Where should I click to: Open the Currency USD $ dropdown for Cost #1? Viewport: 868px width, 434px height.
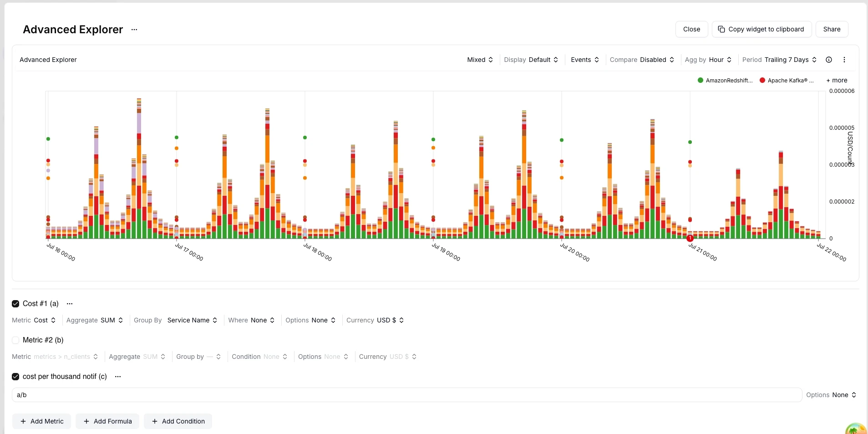[x=375, y=320]
